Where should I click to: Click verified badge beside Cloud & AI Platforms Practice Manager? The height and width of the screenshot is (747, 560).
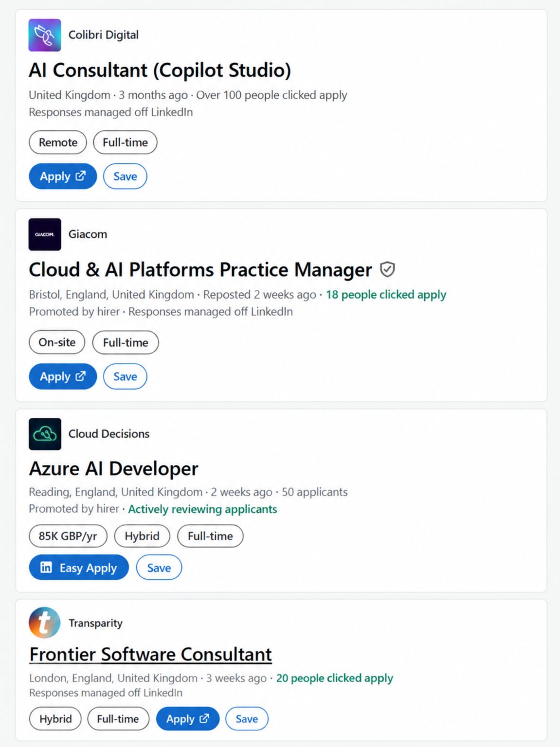coord(387,269)
